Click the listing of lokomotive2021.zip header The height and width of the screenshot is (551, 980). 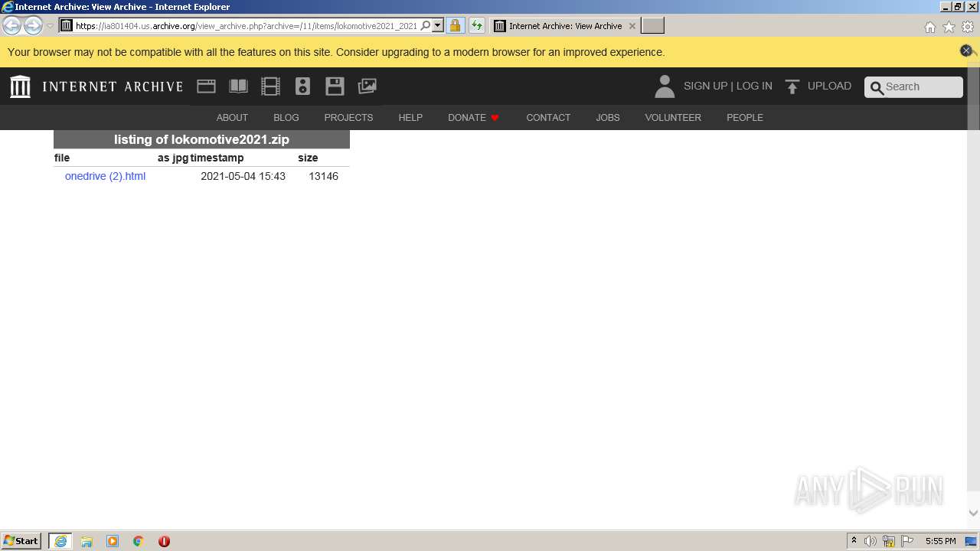click(x=201, y=139)
